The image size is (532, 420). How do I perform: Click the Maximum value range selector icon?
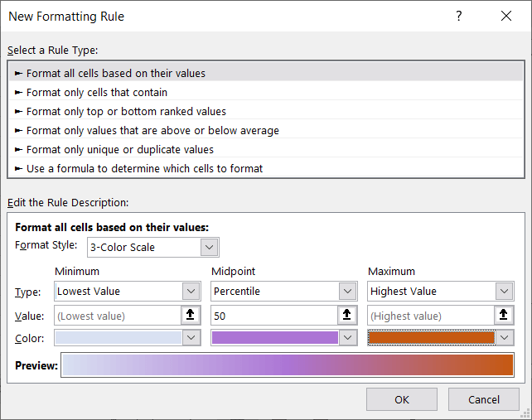[x=505, y=316]
